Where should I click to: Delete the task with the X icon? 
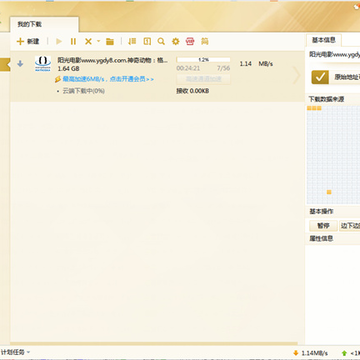coord(88,41)
